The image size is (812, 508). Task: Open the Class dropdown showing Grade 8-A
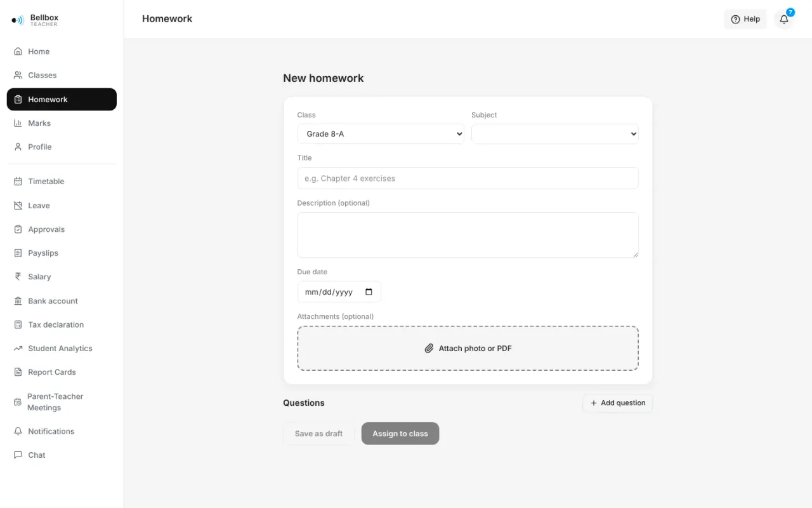381,134
